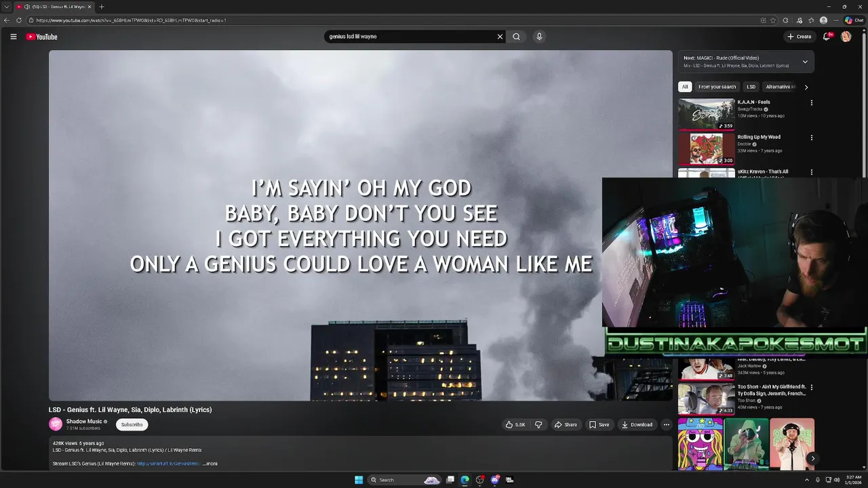Open the Windows Start menu
Image resolution: width=868 pixels, height=488 pixels.
[359, 480]
